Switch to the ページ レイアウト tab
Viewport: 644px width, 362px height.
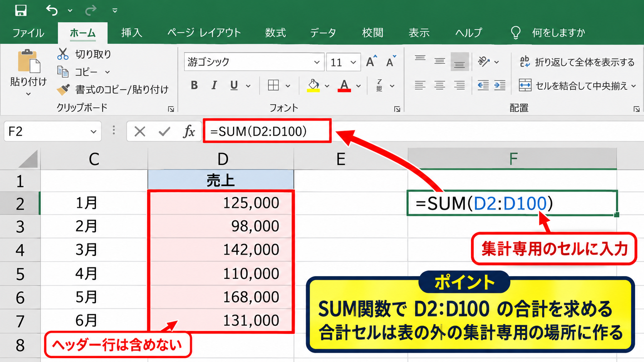click(x=204, y=33)
